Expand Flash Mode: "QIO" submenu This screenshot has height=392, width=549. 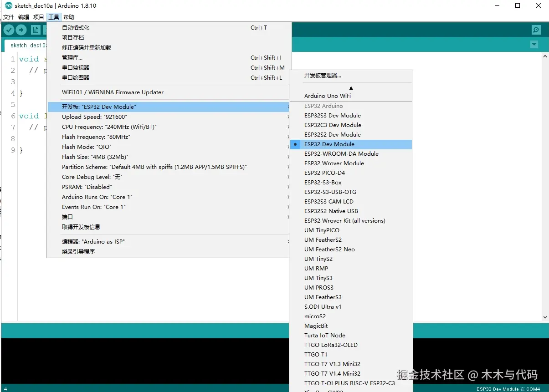click(x=169, y=147)
